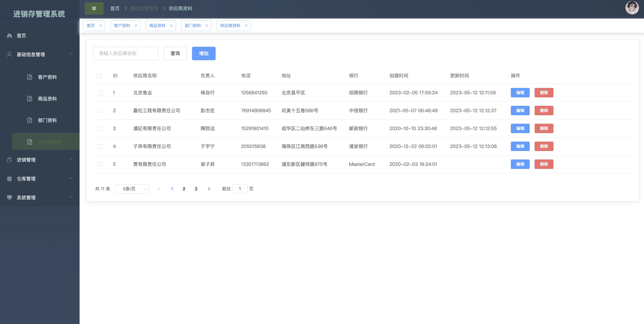Click the blue 增加 button
Viewport: 644px width, 324px height.
click(203, 53)
